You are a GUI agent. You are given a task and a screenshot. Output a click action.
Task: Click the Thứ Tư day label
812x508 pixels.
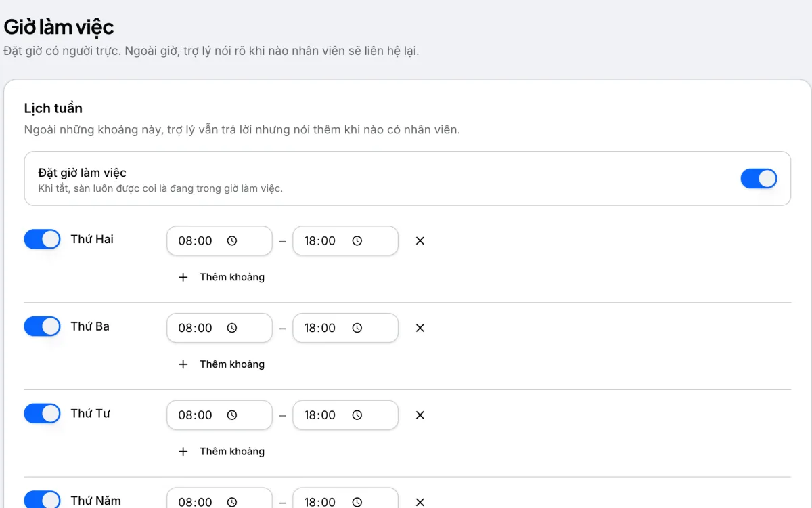[x=91, y=414]
